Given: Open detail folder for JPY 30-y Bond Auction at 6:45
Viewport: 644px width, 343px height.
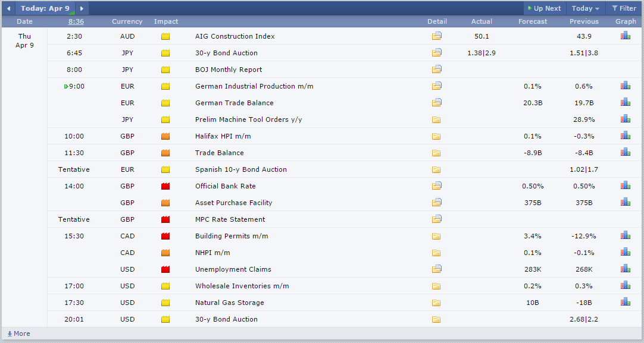Looking at the screenshot, I should pos(437,52).
